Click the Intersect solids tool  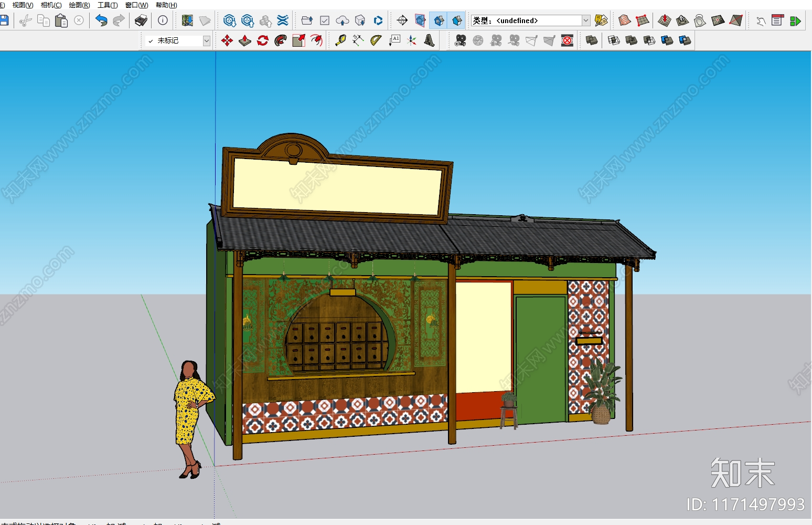[x=614, y=40]
